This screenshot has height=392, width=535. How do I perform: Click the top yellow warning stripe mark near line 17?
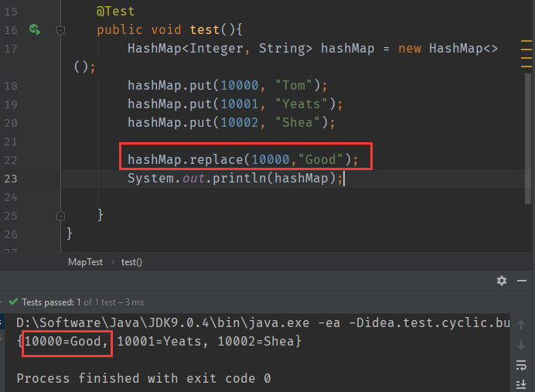coord(526,42)
